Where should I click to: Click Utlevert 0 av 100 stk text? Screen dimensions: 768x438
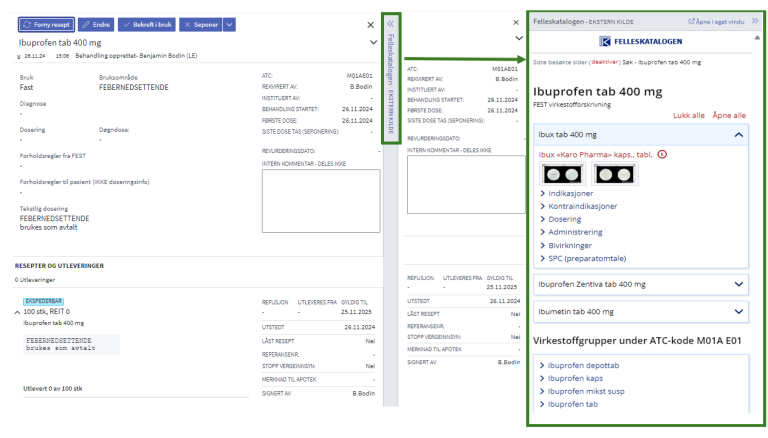click(53, 389)
